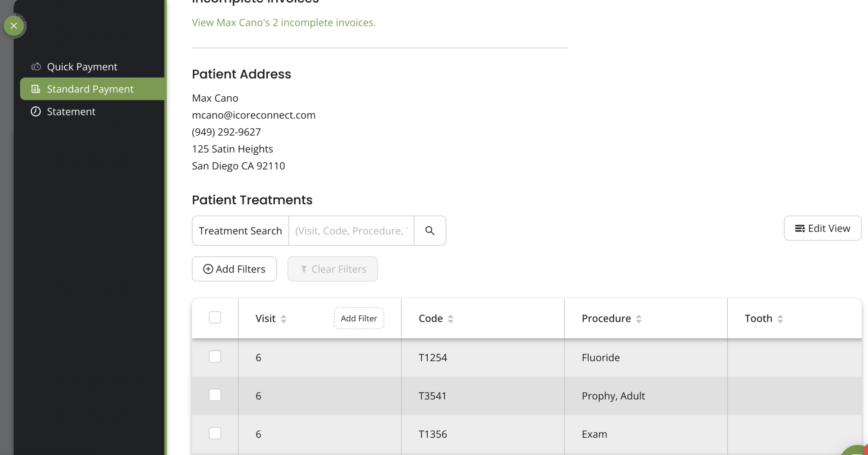The width and height of the screenshot is (868, 455).
Task: Check the select-all checkbox in table header
Action: pyautogui.click(x=215, y=317)
